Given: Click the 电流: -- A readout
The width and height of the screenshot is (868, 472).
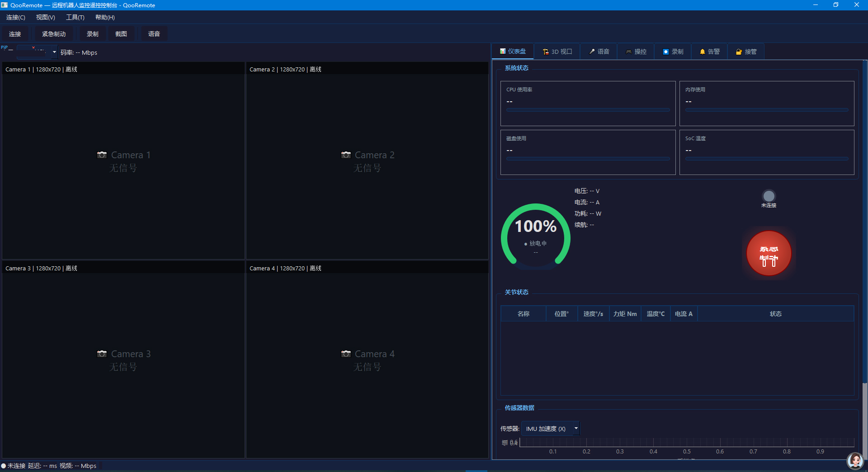Looking at the screenshot, I should point(587,202).
